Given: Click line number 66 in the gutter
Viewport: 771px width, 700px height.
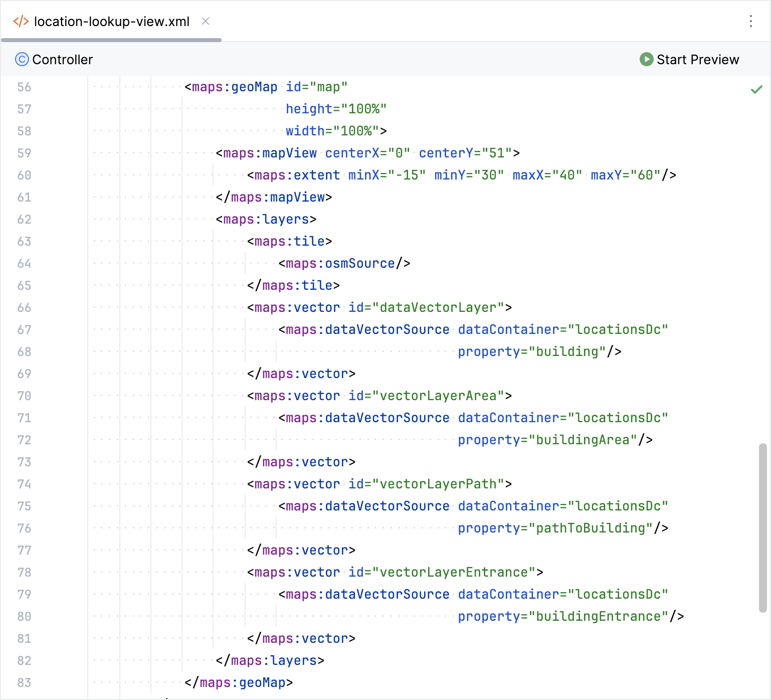Looking at the screenshot, I should (x=24, y=308).
